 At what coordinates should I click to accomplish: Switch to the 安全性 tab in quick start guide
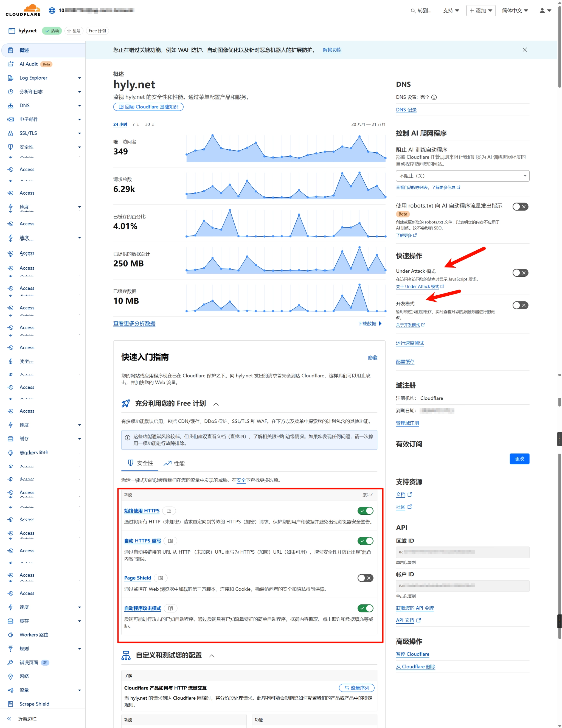click(x=140, y=463)
